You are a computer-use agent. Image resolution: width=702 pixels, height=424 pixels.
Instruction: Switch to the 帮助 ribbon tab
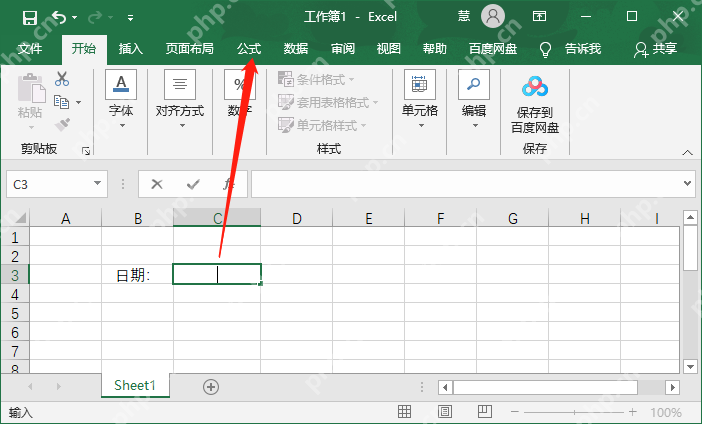(x=435, y=48)
